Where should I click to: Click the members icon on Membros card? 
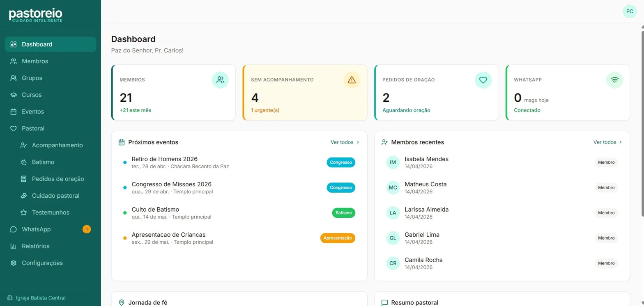221,80
